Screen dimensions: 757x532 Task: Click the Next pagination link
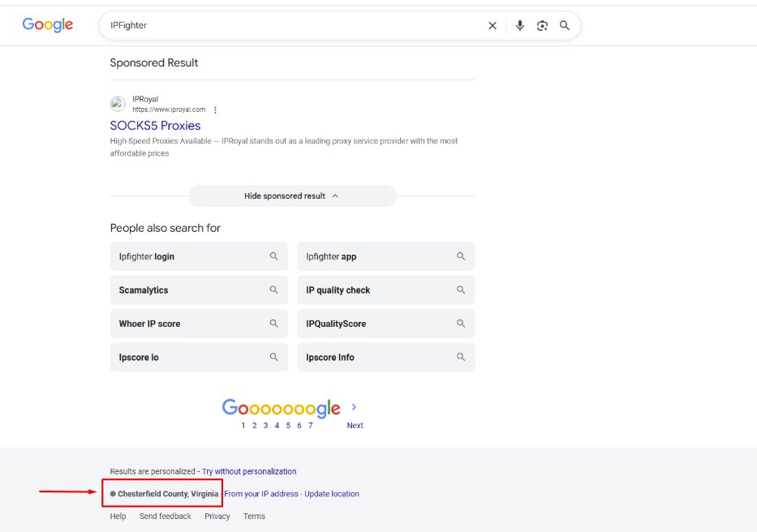[355, 425]
